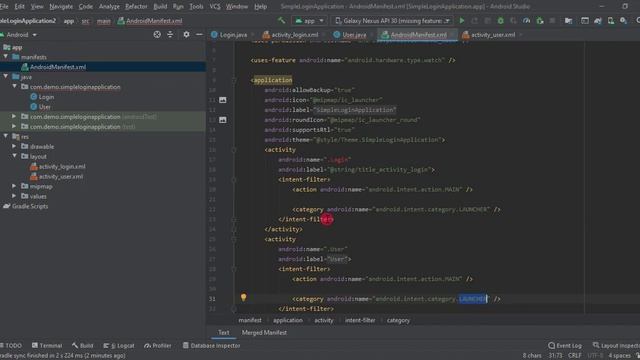Collapse the com.demo.simpleloginapplication package

coord(15,87)
